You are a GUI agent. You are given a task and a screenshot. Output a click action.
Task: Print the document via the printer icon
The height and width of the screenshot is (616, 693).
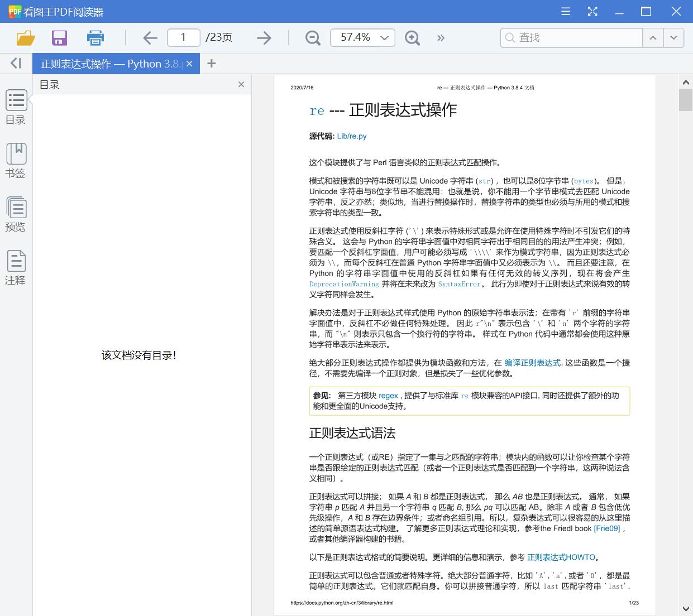(95, 37)
